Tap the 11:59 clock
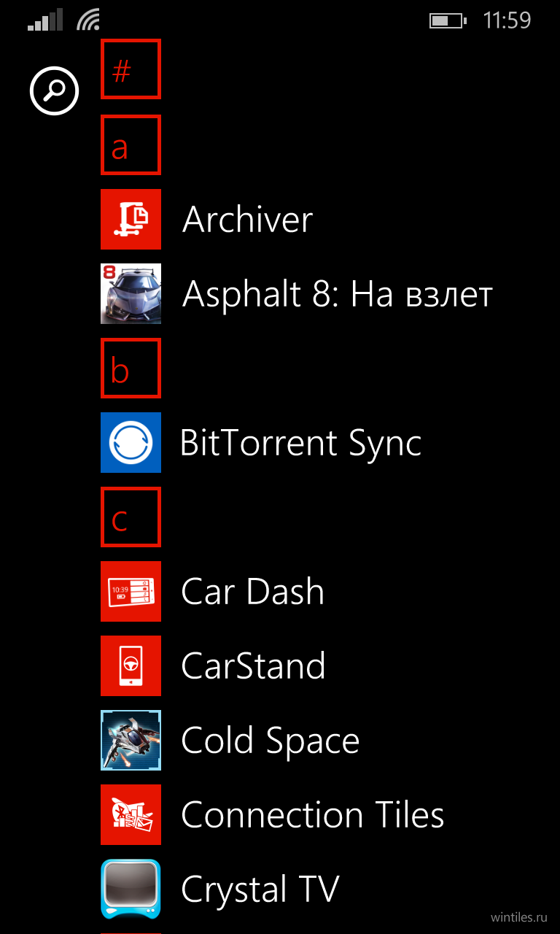The height and width of the screenshot is (934, 560). point(507,20)
